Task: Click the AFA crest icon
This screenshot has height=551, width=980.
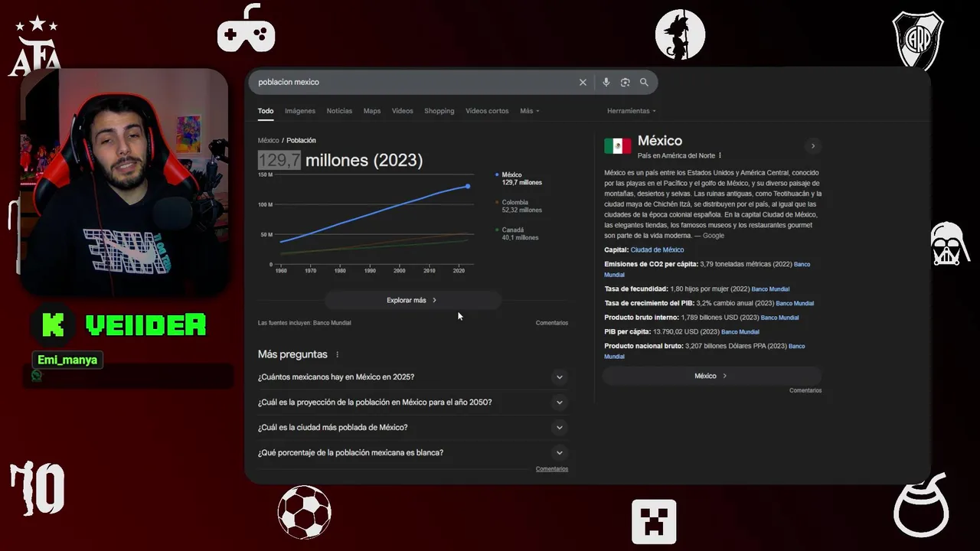Action: tap(34, 47)
